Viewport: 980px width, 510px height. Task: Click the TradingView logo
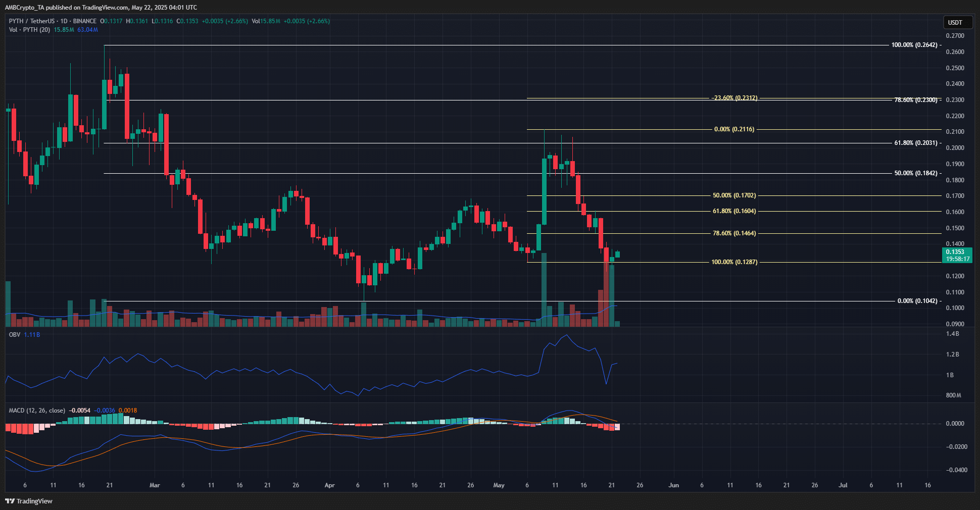(29, 501)
